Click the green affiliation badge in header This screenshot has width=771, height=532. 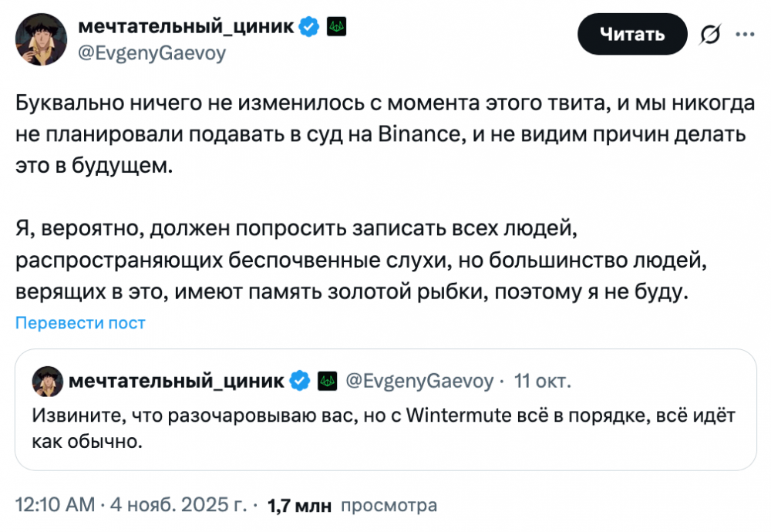(x=336, y=27)
